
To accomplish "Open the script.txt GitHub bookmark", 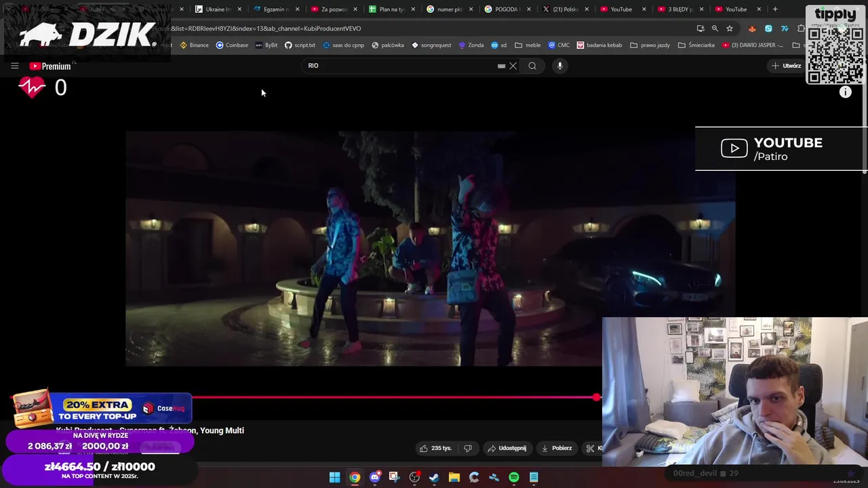I will pos(300,45).
